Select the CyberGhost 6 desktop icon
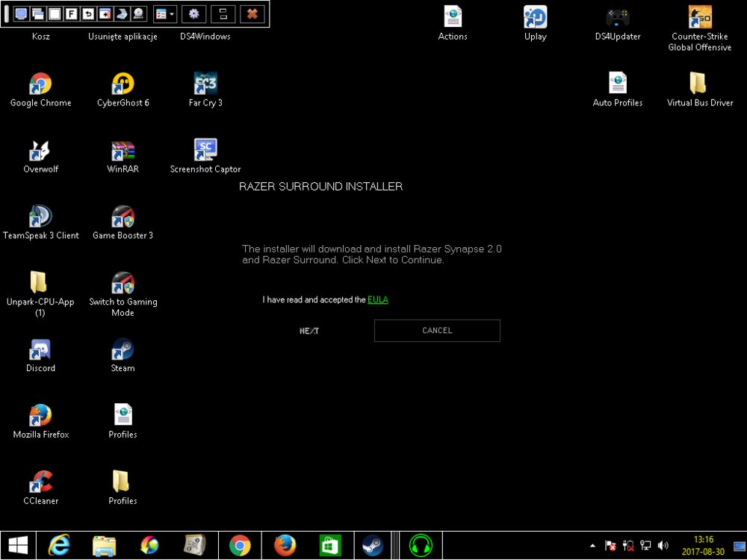Screen dimensions: 747x560 [x=123, y=90]
